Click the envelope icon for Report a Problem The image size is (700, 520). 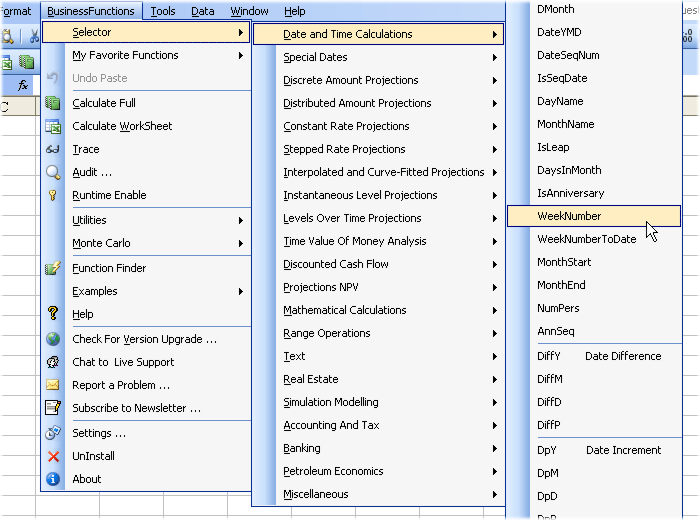click(x=53, y=385)
